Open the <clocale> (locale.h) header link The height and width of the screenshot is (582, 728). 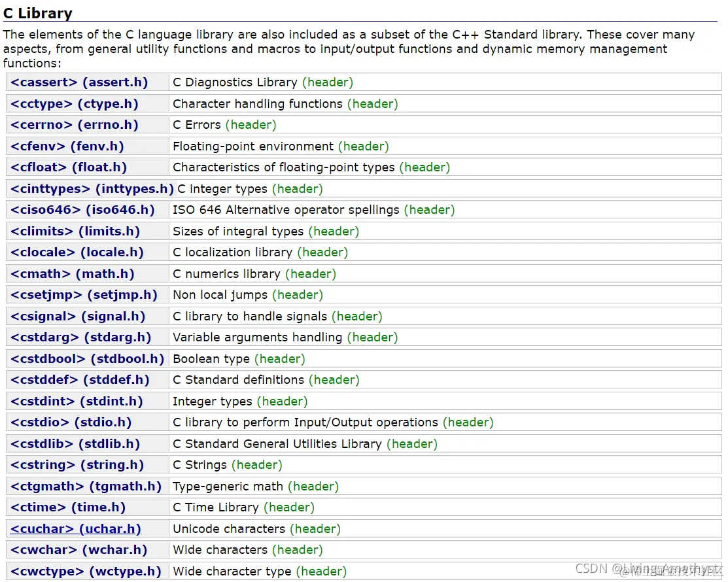coord(77,252)
